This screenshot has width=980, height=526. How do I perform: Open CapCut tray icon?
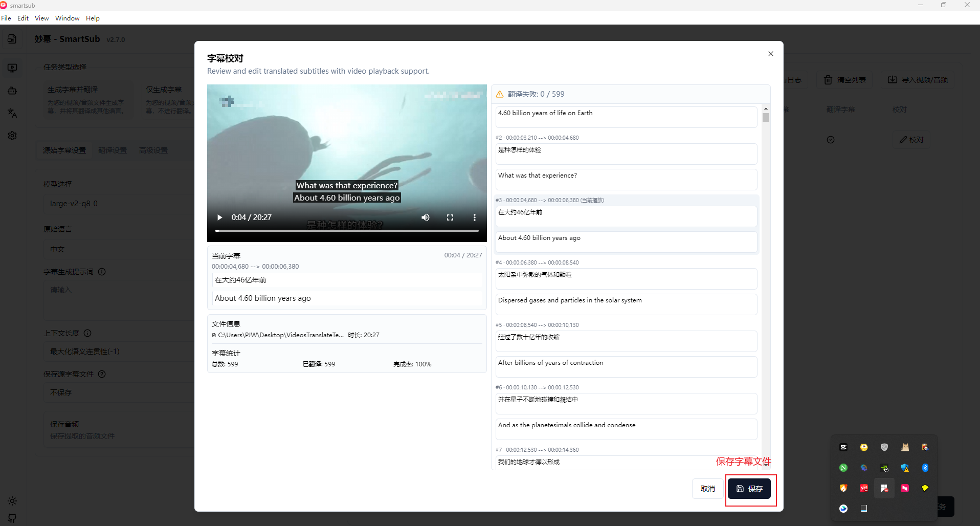843,447
